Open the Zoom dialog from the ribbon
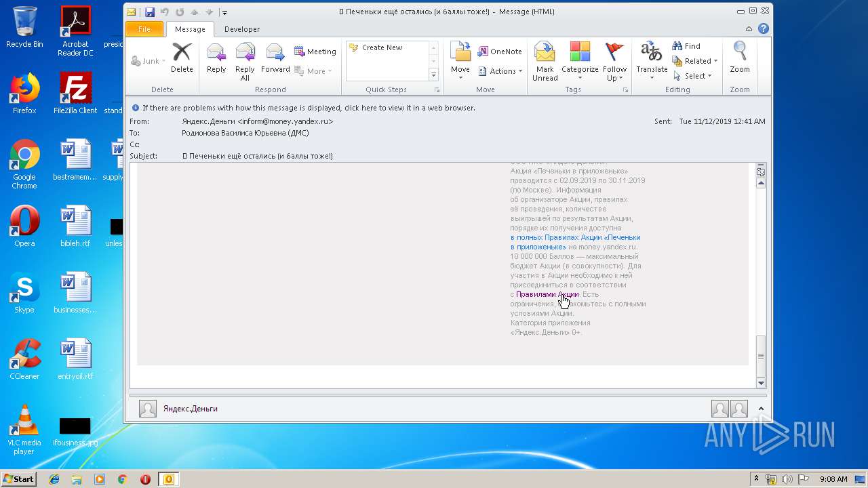868x488 pixels. (740, 58)
